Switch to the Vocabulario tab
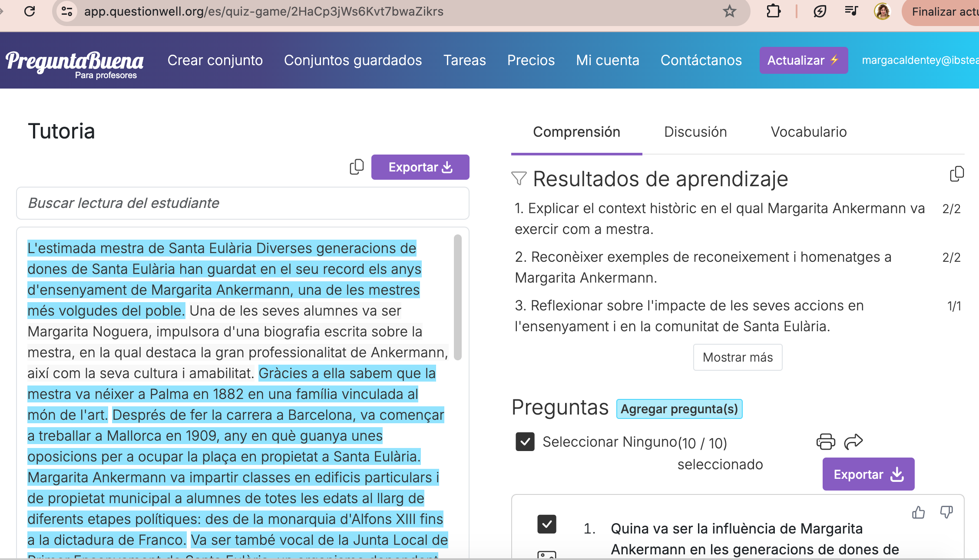Screen dimensions: 979x560 808,132
